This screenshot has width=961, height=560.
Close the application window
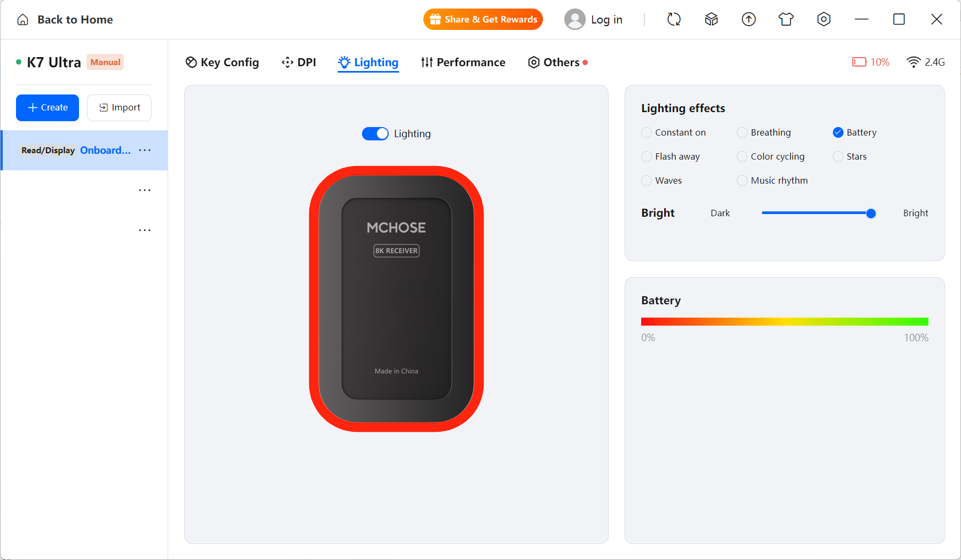click(x=936, y=20)
